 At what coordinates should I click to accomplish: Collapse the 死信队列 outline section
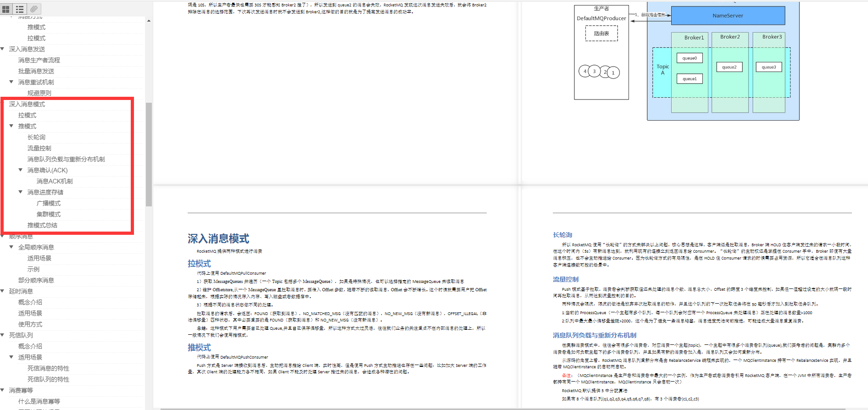pos(3,335)
